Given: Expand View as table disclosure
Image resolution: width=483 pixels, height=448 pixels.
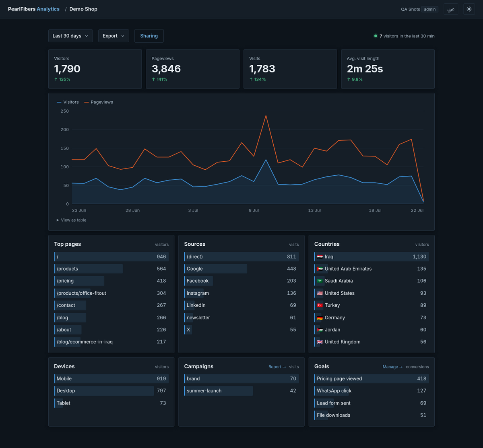Looking at the screenshot, I should point(71,220).
